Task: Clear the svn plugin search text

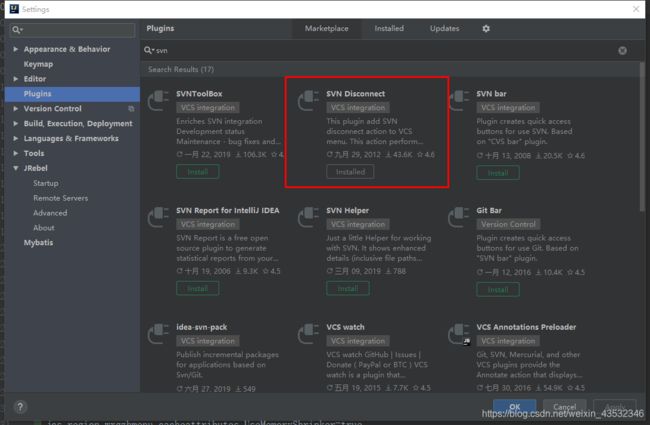Action: click(x=622, y=51)
